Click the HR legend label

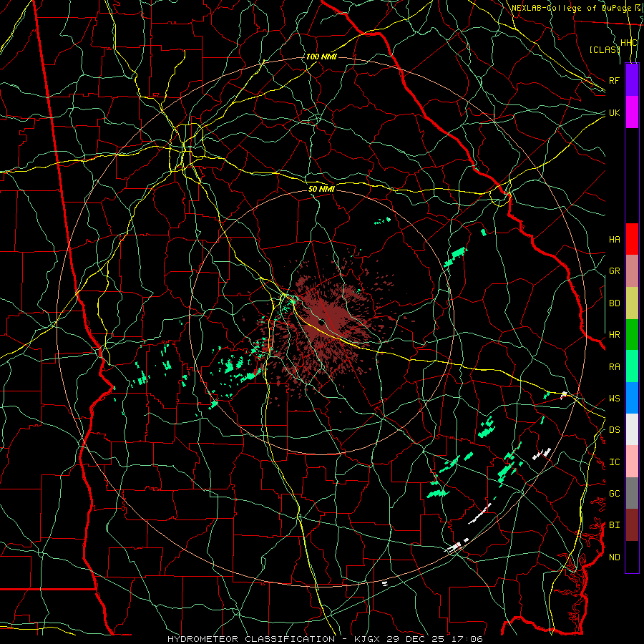coord(614,335)
